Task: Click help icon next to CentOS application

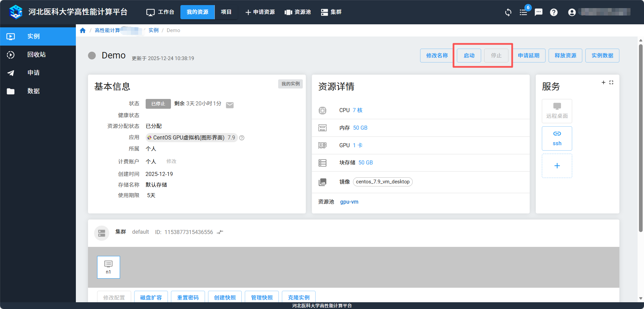Action: tap(242, 138)
